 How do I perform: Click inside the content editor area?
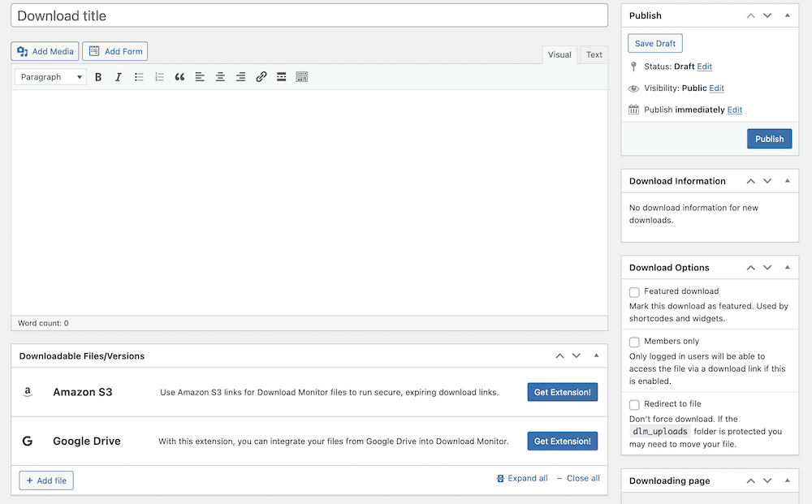click(x=309, y=203)
